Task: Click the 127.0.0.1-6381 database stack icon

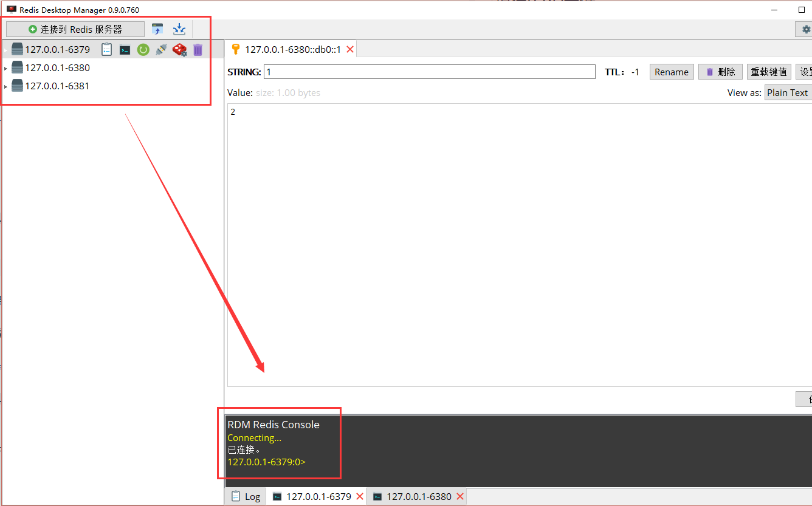Action: coord(17,86)
